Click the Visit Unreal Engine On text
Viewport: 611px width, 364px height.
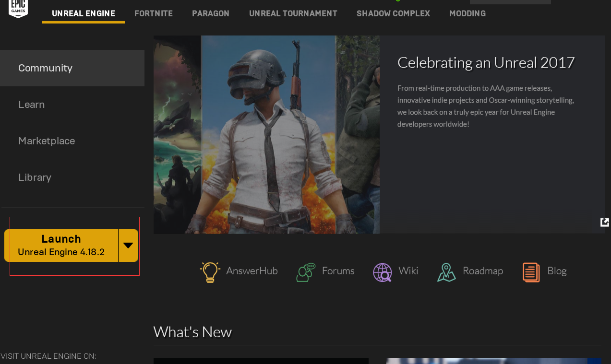coord(48,356)
